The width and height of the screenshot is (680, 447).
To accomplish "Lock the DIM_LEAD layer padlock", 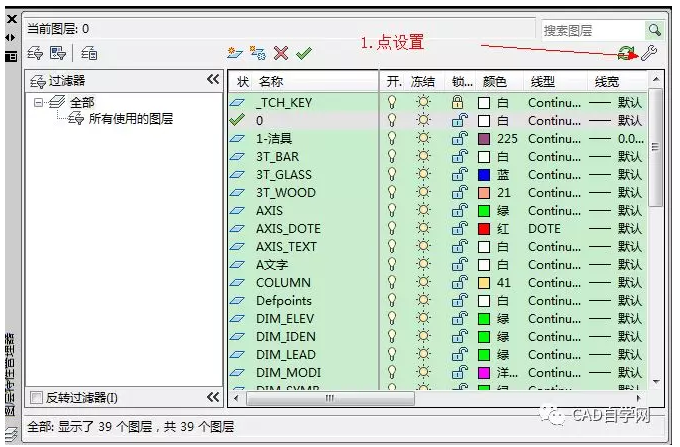I will pyautogui.click(x=459, y=354).
